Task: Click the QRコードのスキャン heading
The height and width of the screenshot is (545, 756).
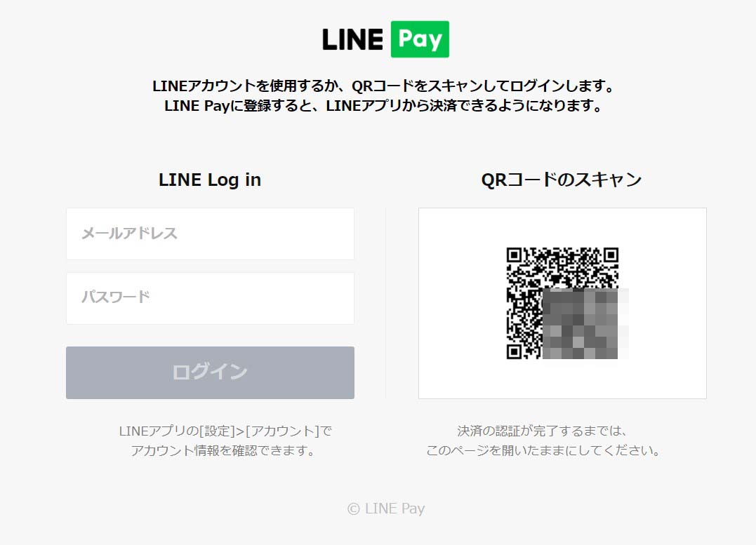Action: coord(562,180)
